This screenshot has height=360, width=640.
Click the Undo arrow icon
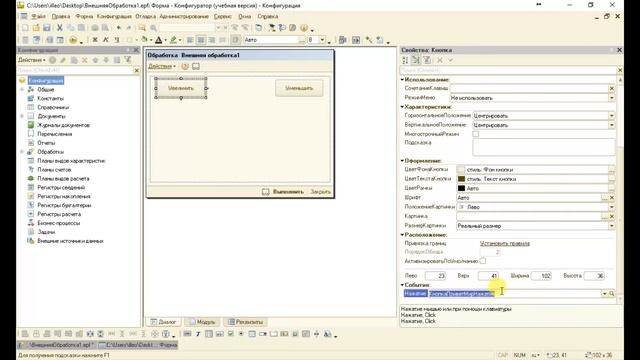point(119,28)
